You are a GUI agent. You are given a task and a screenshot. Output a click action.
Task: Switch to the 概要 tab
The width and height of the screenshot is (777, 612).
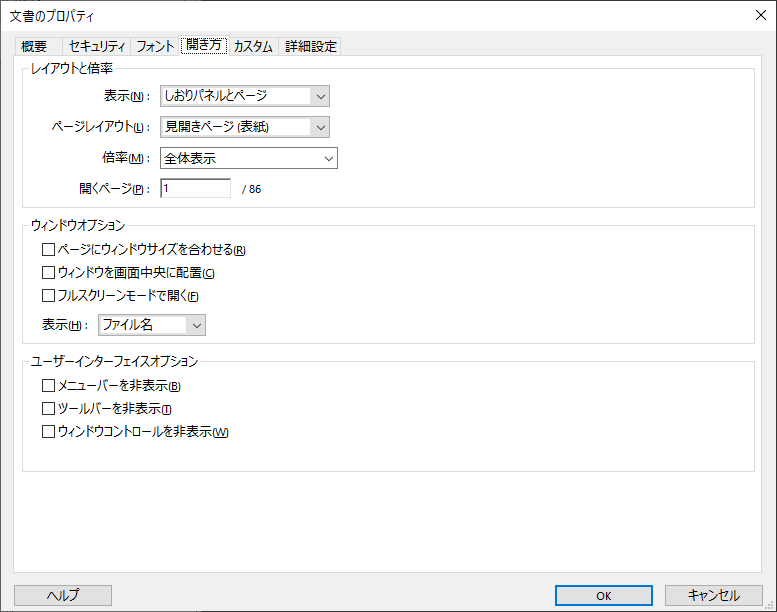click(x=38, y=47)
